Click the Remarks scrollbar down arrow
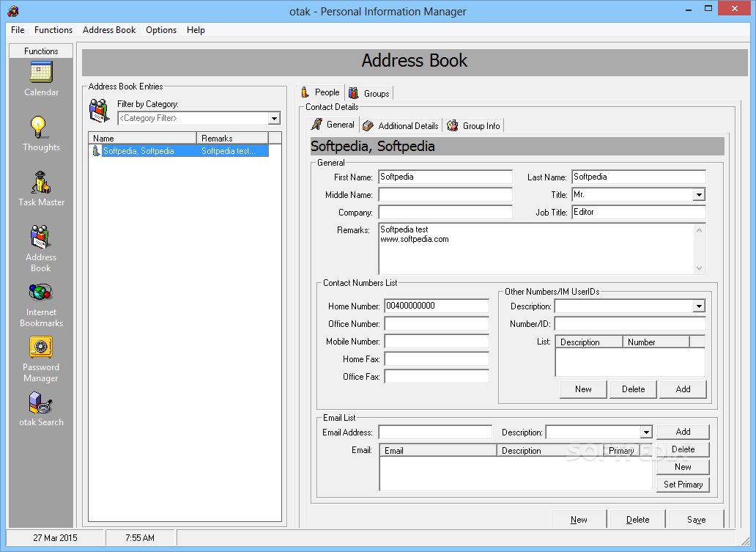The image size is (756, 552). 699,268
